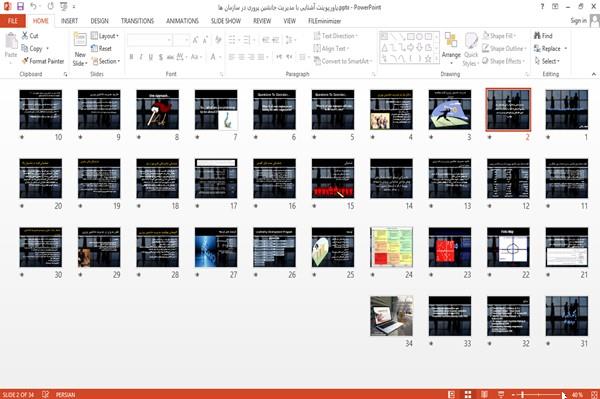Open the FILEminimizer tab
The width and height of the screenshot is (600, 399).
click(324, 21)
